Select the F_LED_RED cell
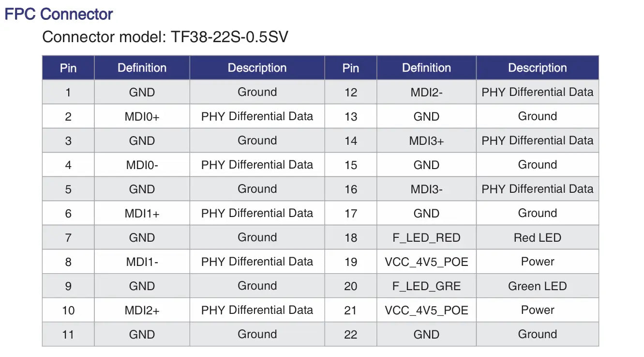This screenshot has height=357, width=644. pyautogui.click(x=426, y=238)
